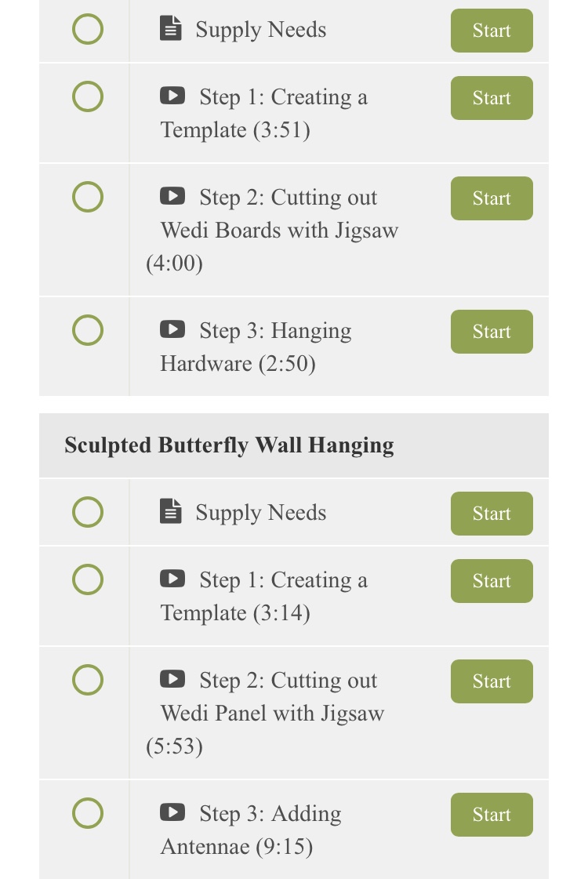The image size is (588, 879).
Task: Toggle completion circle for Adding Antennae (9:15)
Action: [88, 813]
